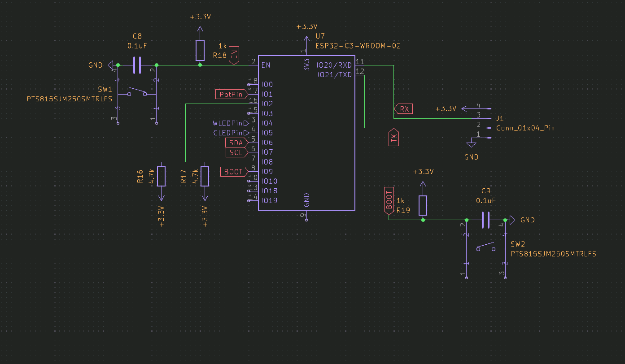Click the TX global label
625x364 pixels.
394,139
